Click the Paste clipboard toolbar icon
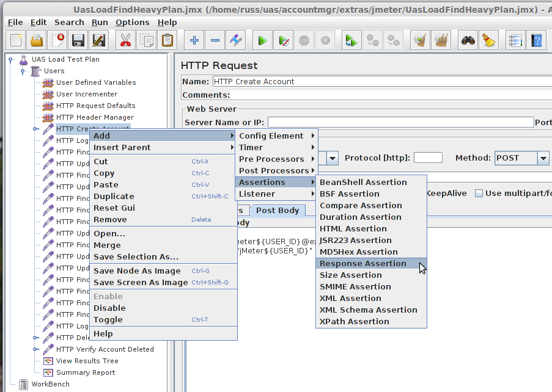 pyautogui.click(x=167, y=40)
